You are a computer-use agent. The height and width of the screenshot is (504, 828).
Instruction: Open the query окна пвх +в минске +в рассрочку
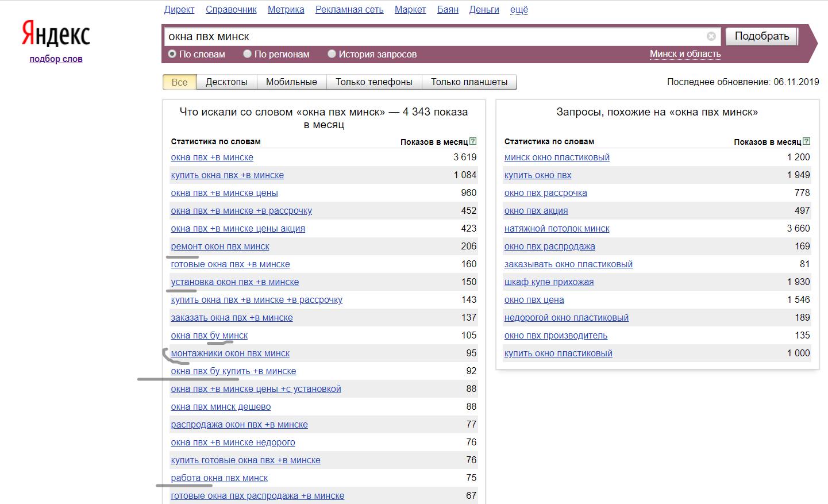click(x=241, y=211)
